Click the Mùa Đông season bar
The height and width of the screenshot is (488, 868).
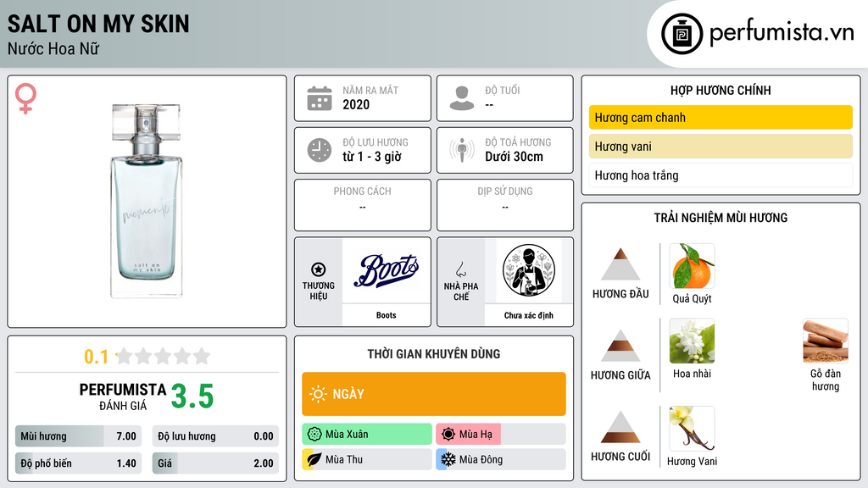[501, 459]
